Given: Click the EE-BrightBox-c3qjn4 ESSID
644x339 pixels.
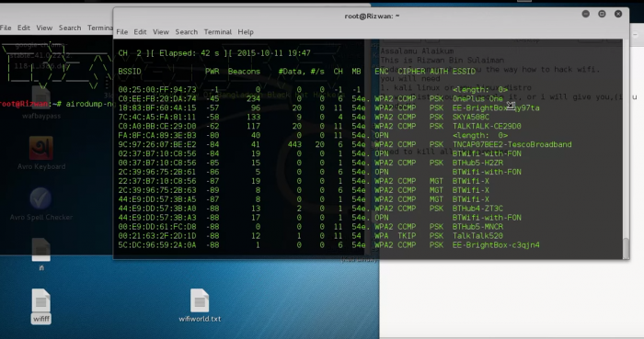Looking at the screenshot, I should [496, 245].
